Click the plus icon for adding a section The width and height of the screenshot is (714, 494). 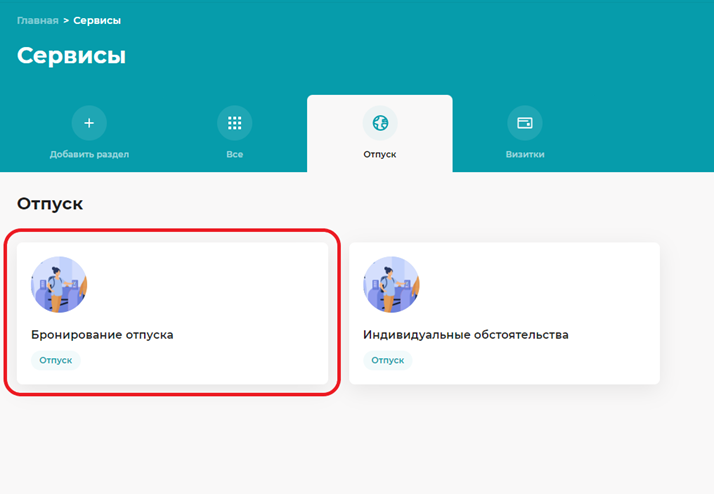89,123
